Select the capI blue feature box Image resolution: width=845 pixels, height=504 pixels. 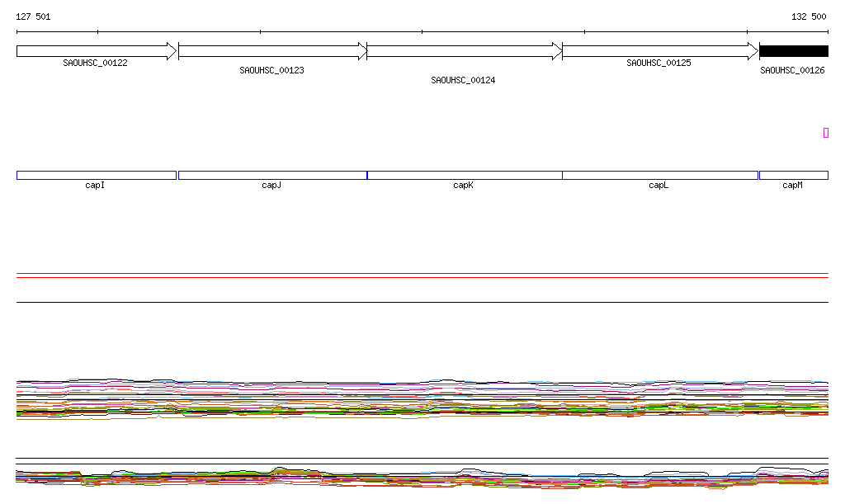[x=96, y=175]
